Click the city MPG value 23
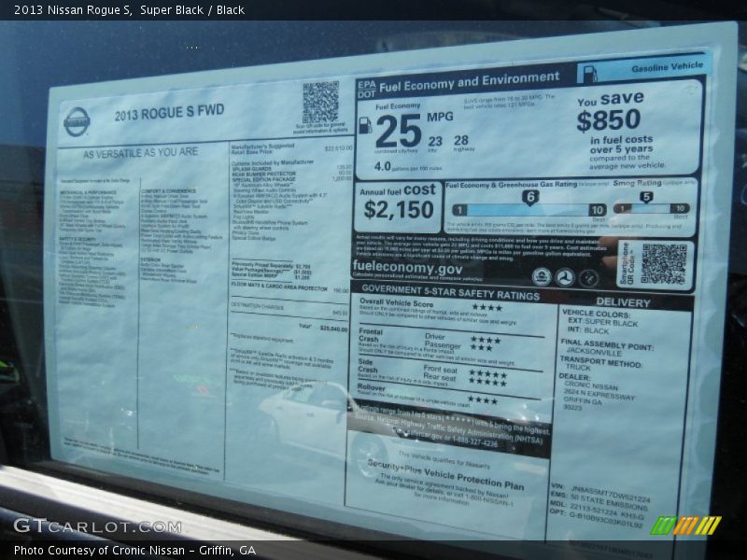This screenshot has width=747, height=560. click(x=435, y=142)
